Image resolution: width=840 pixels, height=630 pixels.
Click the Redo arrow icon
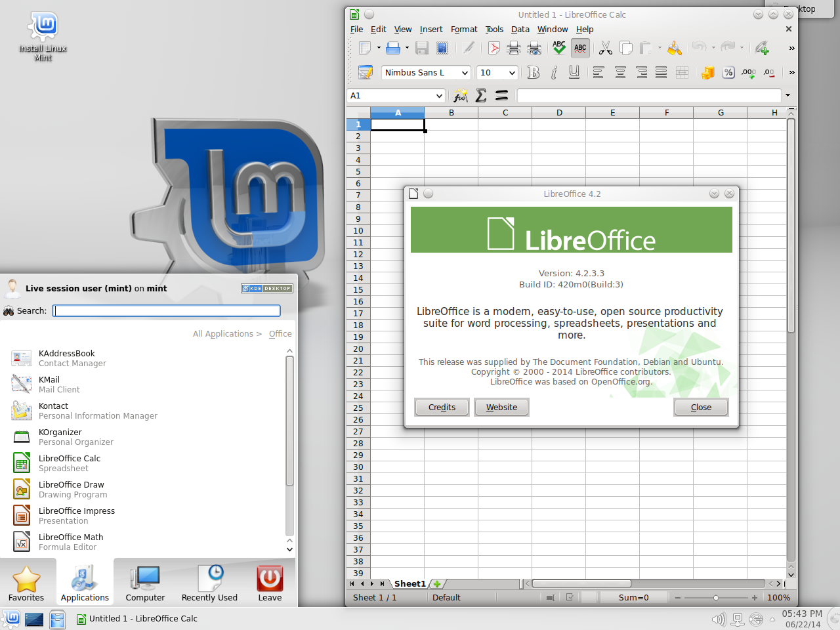728,48
